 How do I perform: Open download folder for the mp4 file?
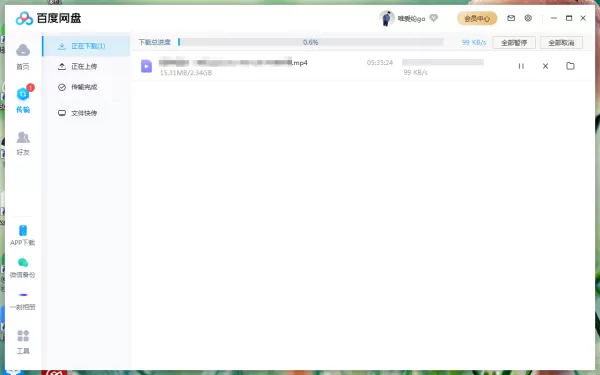[x=570, y=66]
